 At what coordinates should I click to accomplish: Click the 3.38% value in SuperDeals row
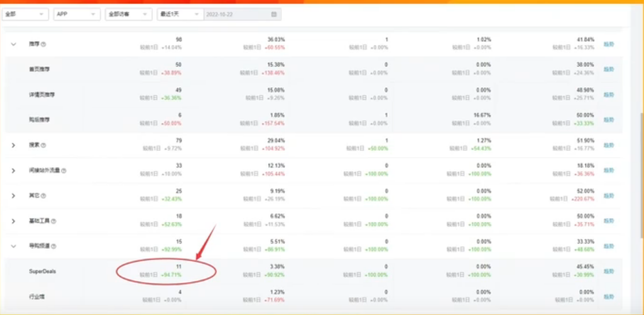tap(277, 267)
